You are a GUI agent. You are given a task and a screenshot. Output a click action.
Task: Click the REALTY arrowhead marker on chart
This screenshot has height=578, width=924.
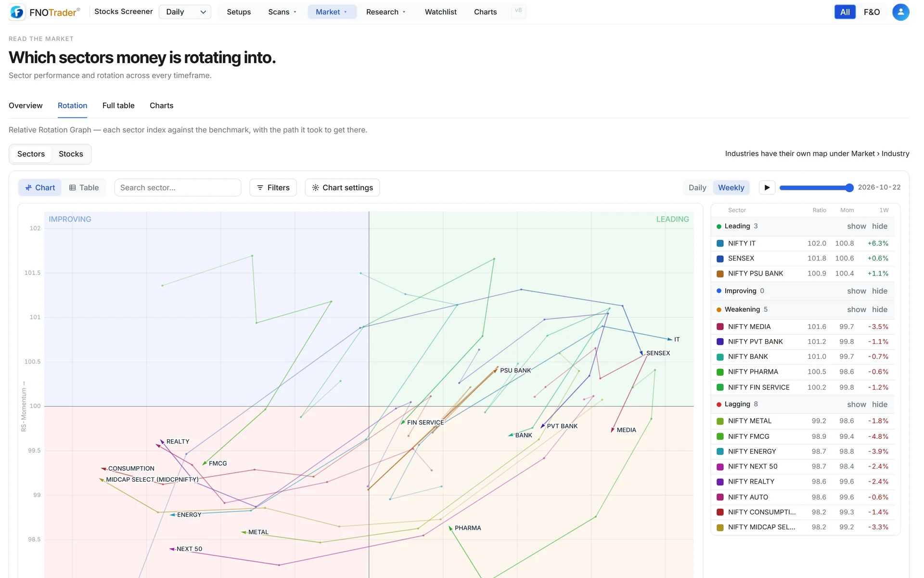pos(163,441)
